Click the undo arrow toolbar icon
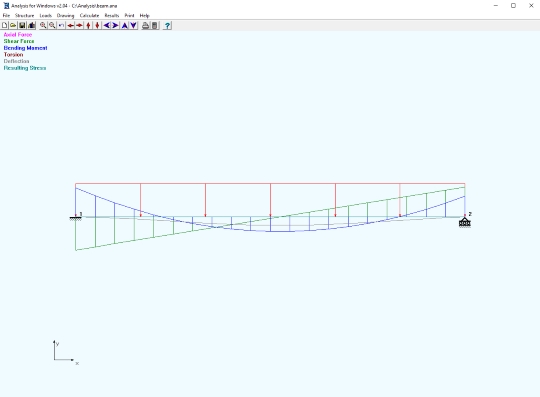Image resolution: width=540 pixels, height=397 pixels. click(61, 25)
